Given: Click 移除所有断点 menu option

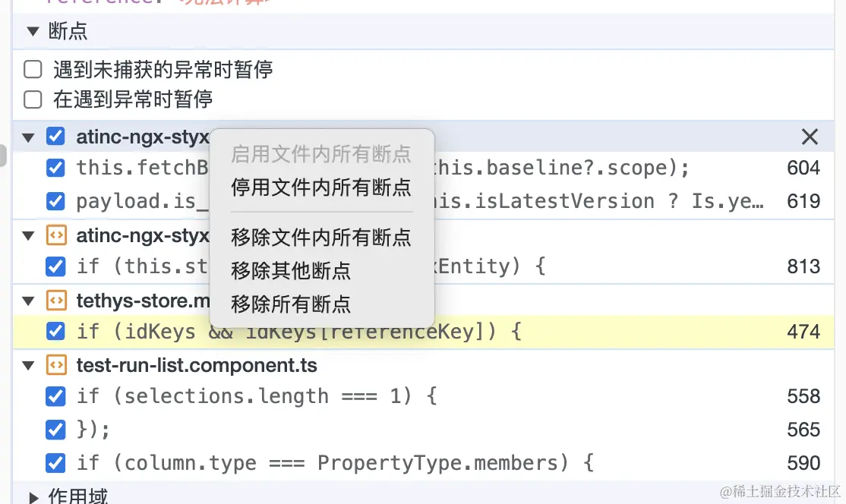Looking at the screenshot, I should [291, 304].
